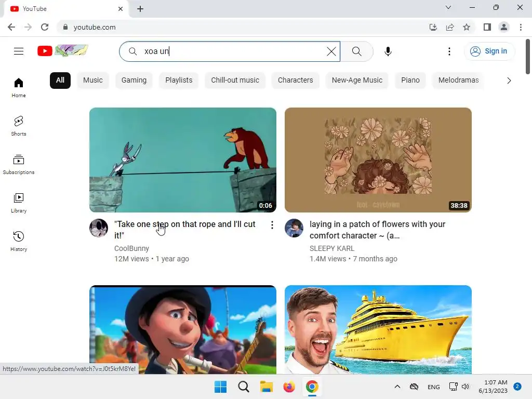Select the New-Age Music chip
532x399 pixels.
pyautogui.click(x=357, y=81)
